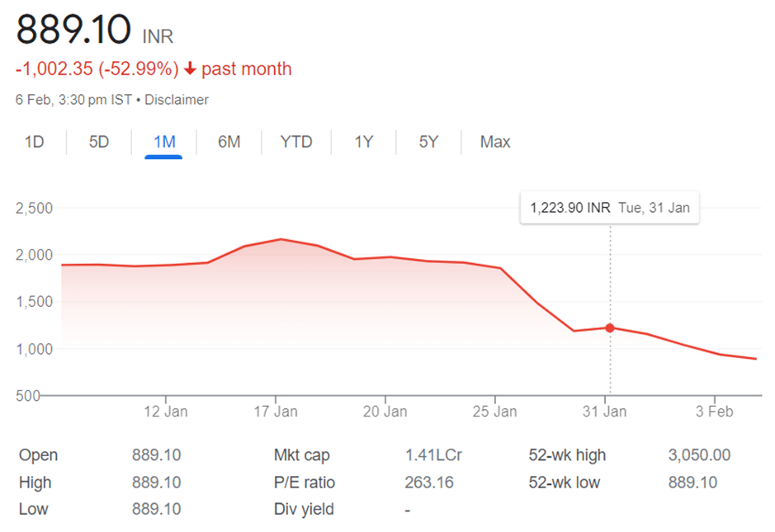Open the 6M time range view
Screen dimensions: 775x532
tap(229, 142)
